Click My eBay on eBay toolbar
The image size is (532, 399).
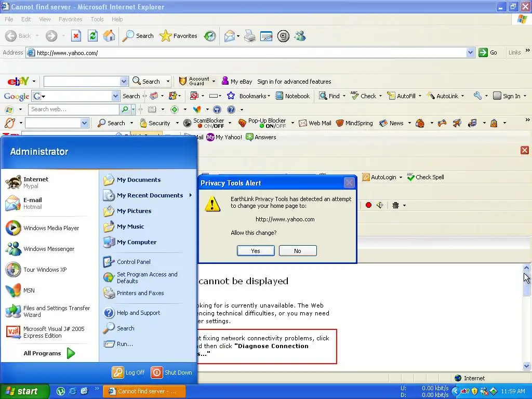(237, 82)
